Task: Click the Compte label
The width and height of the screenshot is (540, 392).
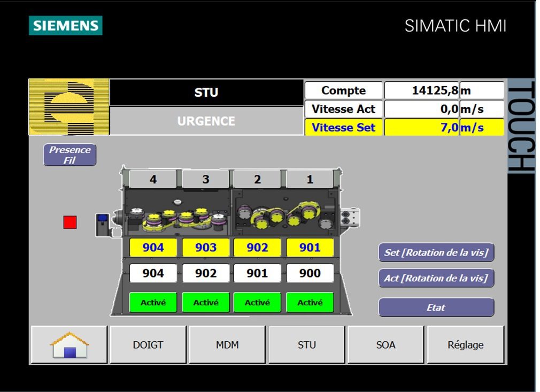Action: tap(343, 90)
